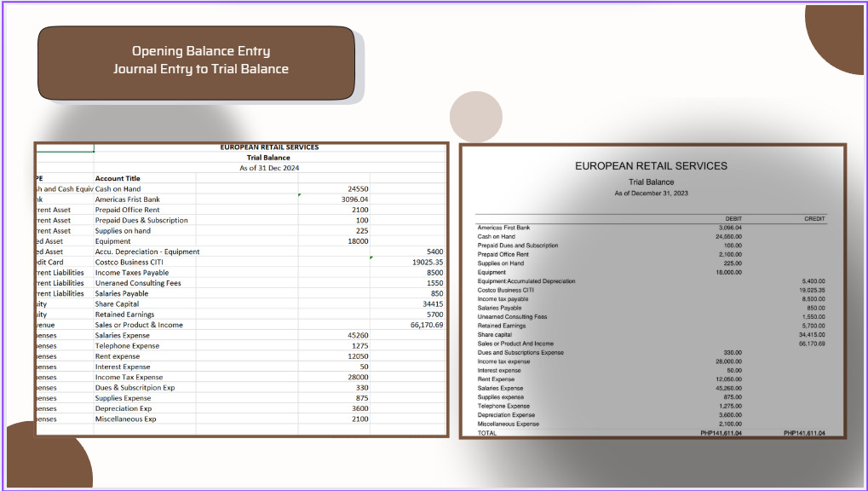Click spreadsheet 'Interest Expense' cell

(123, 367)
